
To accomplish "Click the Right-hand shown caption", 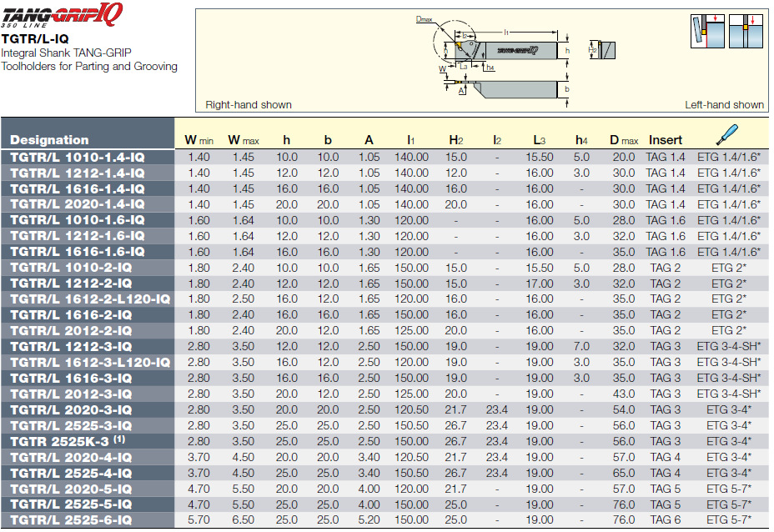I will point(249,104).
